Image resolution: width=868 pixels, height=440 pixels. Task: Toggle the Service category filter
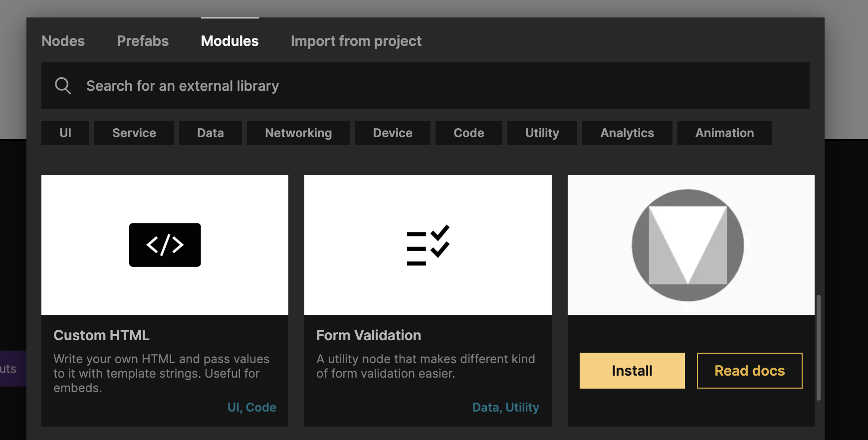pyautogui.click(x=134, y=133)
